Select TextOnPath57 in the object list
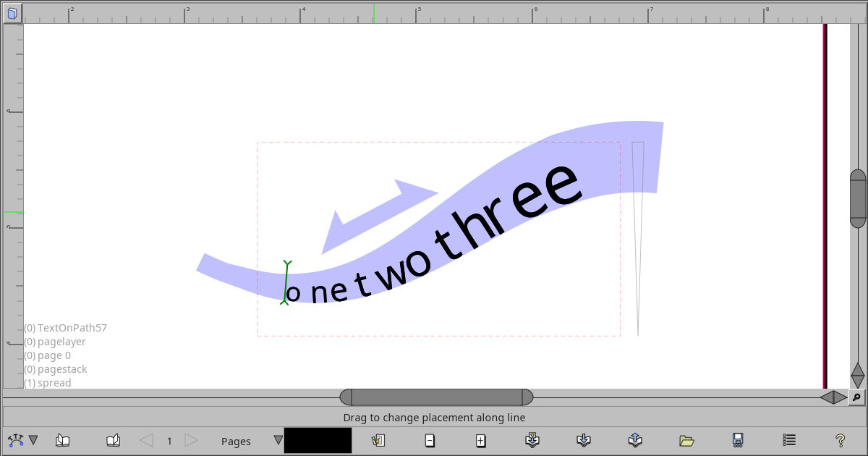Image resolution: width=868 pixels, height=456 pixels. 65,327
